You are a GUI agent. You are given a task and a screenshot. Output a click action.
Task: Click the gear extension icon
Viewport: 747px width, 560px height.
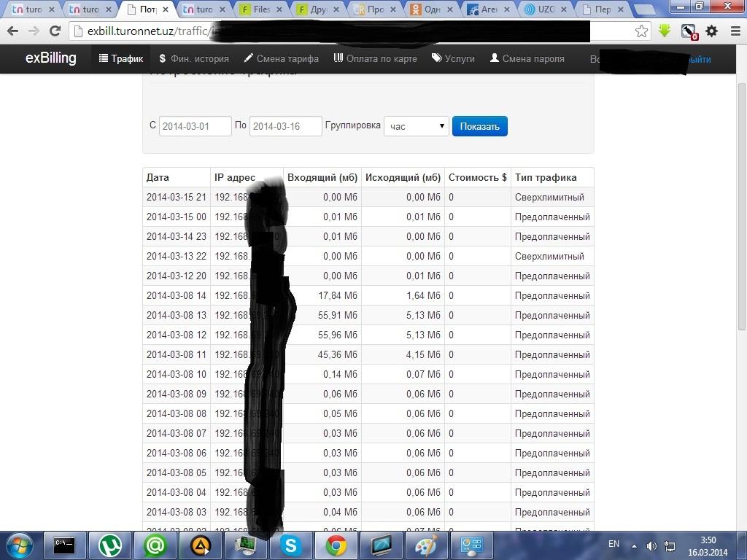pyautogui.click(x=712, y=31)
